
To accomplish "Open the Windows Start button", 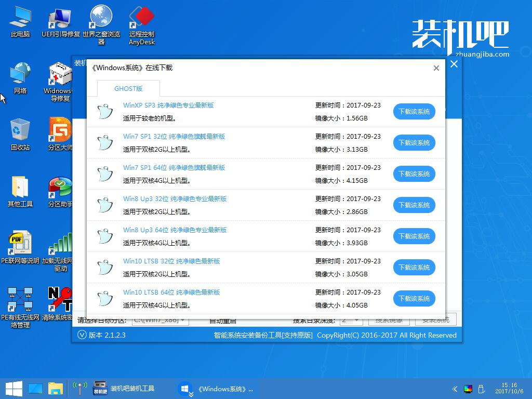I will click(x=14, y=389).
